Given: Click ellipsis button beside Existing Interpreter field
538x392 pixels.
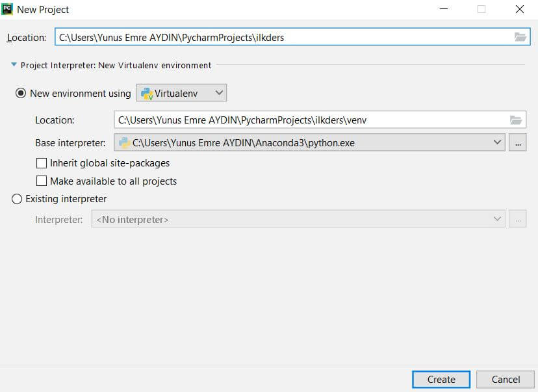Looking at the screenshot, I should [x=518, y=219].
